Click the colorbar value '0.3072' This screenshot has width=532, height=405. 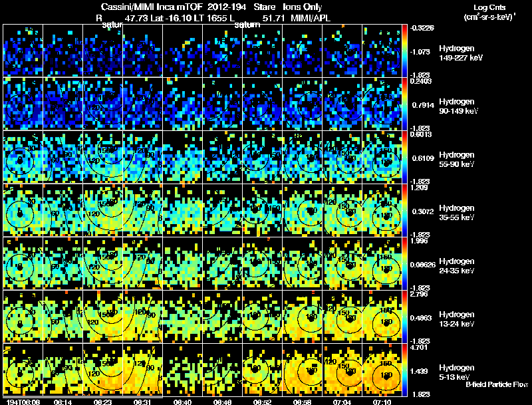coord(423,211)
